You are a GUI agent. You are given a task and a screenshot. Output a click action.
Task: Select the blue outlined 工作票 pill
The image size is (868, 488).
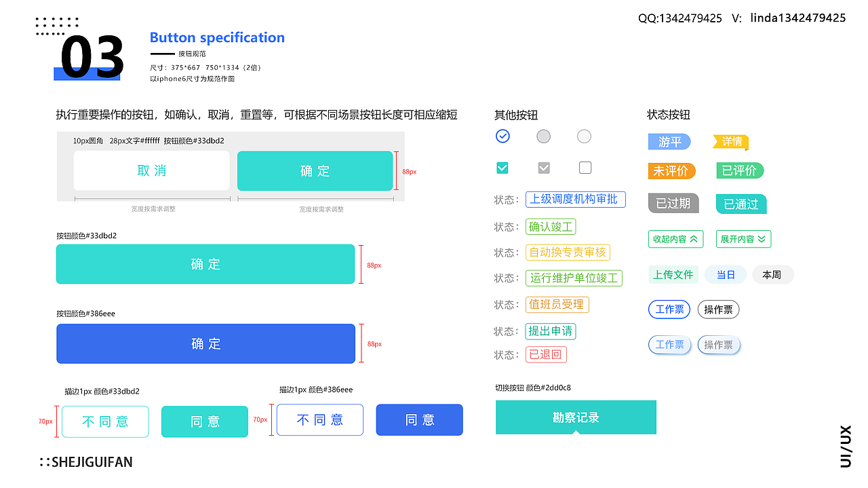tap(669, 309)
